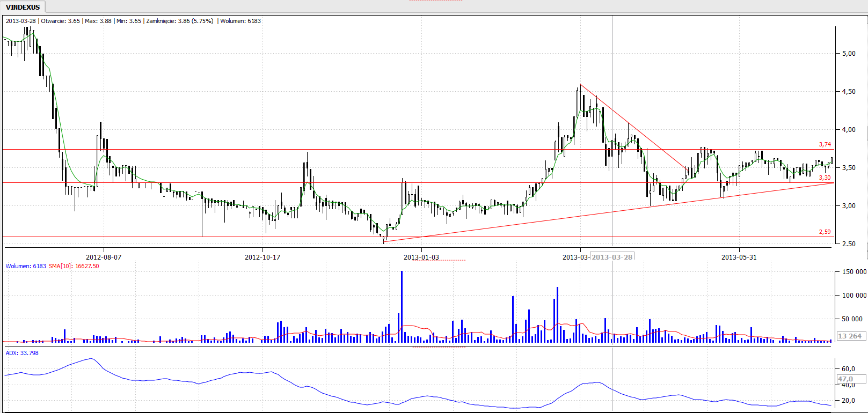
Task: Click the tallest blue volume bar
Action: pos(402,307)
